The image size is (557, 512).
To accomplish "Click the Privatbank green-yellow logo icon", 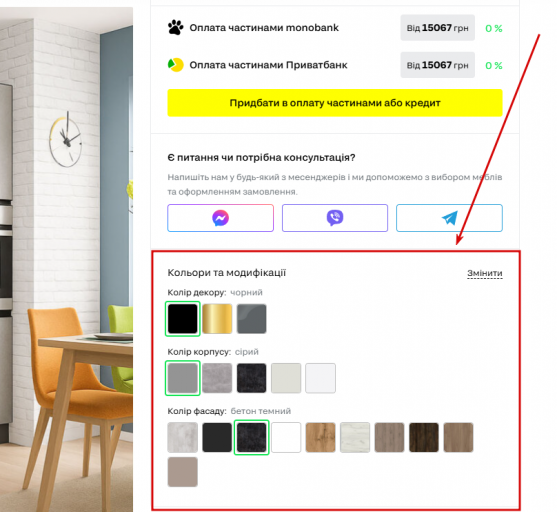I will [175, 65].
